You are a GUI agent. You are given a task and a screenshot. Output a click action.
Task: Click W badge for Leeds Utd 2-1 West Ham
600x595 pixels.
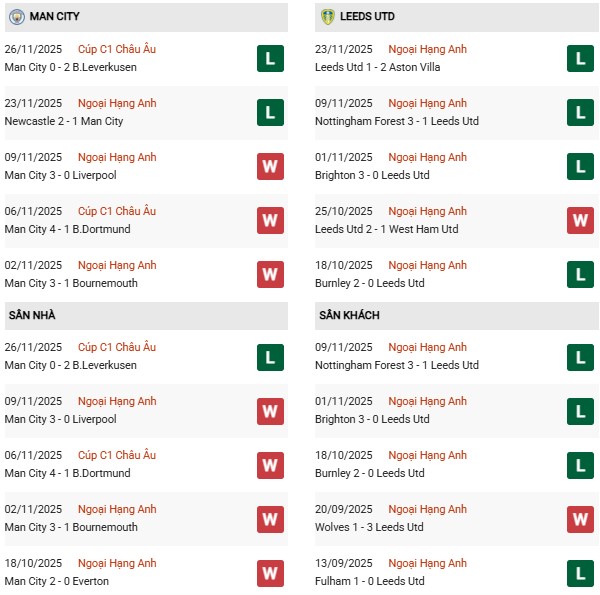click(580, 221)
